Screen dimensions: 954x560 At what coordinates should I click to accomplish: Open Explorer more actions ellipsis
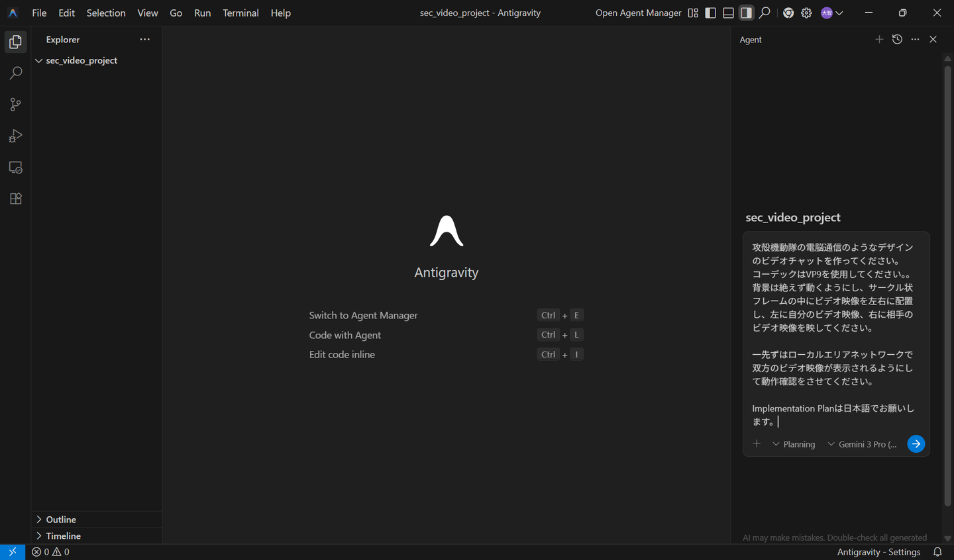click(x=144, y=39)
